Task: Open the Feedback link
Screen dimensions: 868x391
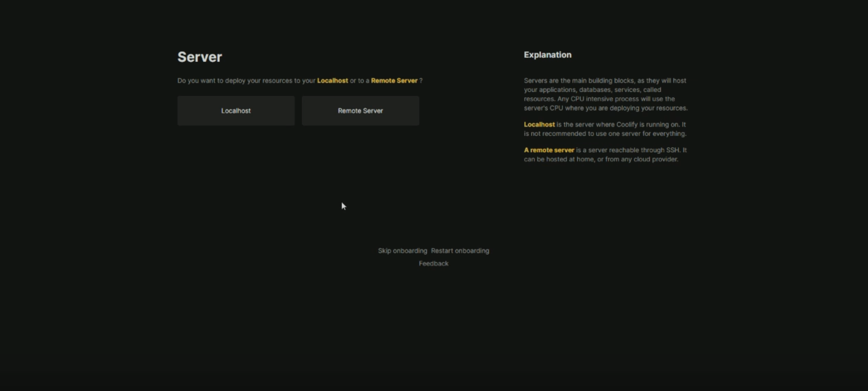Action: 433,263
